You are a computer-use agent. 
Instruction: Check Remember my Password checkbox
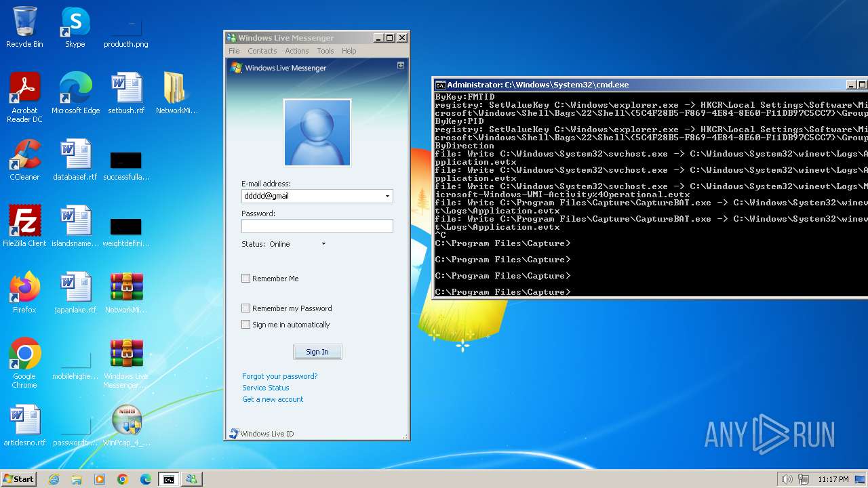pyautogui.click(x=246, y=308)
